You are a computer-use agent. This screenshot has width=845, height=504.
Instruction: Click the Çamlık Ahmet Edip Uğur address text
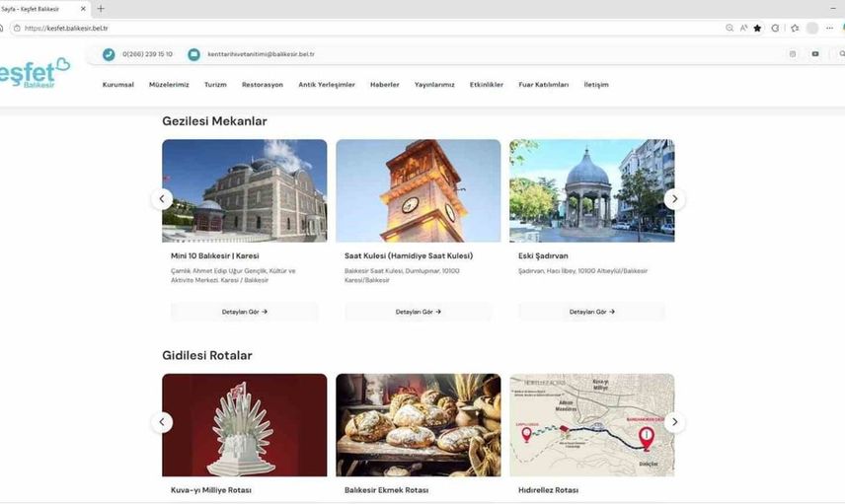233,276
